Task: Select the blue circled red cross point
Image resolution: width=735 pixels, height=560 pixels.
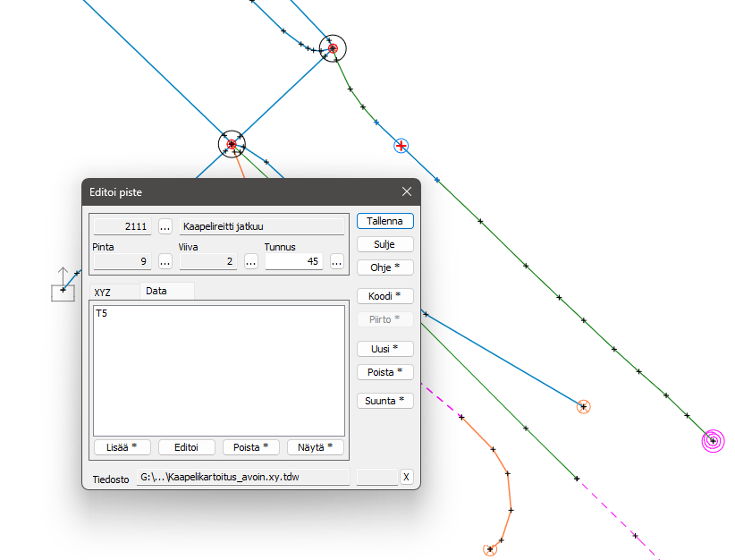Action: 401,146
